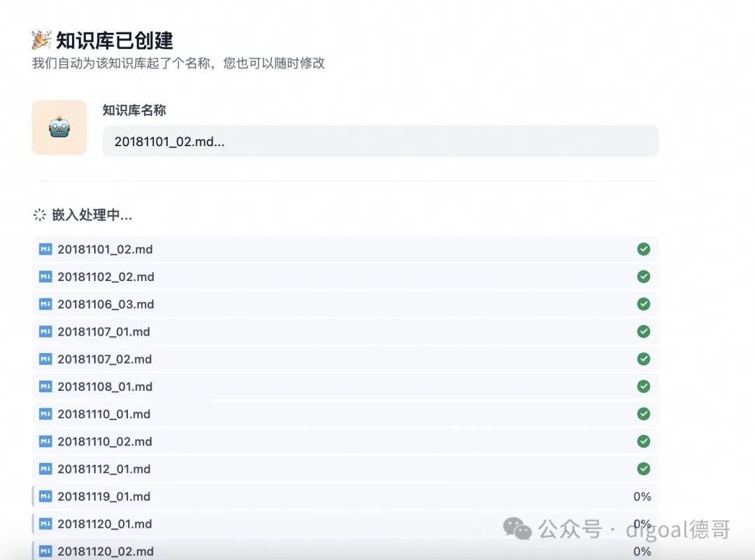Click the markdown icon for 20181110_01.md

(45, 414)
